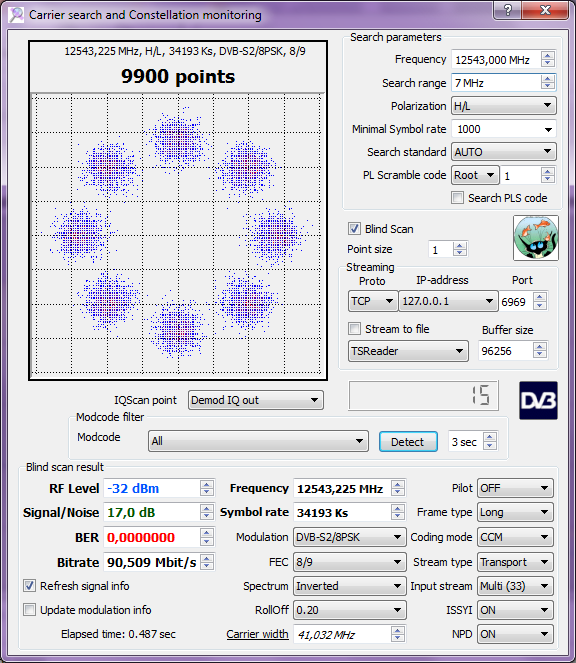Click the cat and fish aquarium icon

[x=536, y=238]
